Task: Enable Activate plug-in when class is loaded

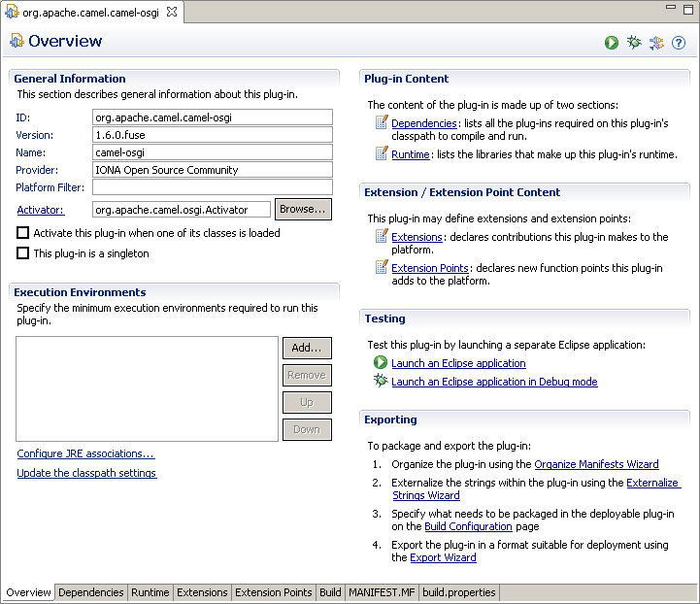Action: coord(23,233)
